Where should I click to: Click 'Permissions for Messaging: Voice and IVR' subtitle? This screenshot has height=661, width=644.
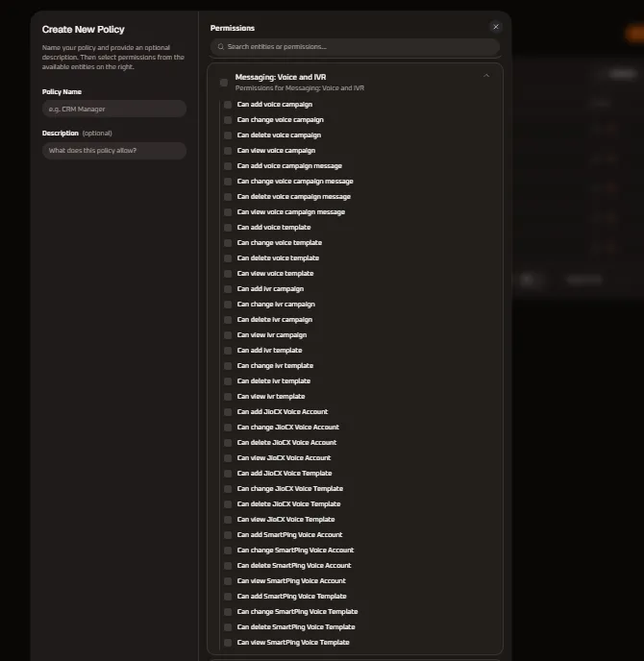(x=300, y=88)
